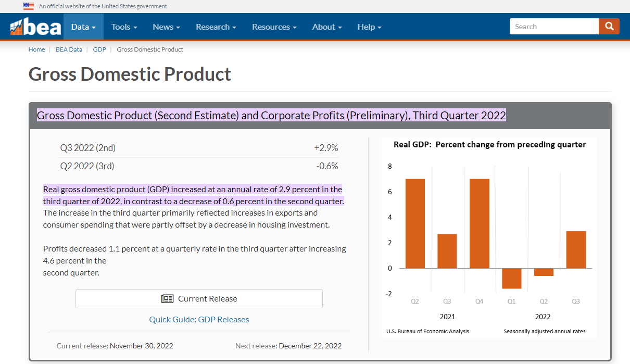The height and width of the screenshot is (364, 630).
Task: Click the US flag icon
Action: pos(29,6)
